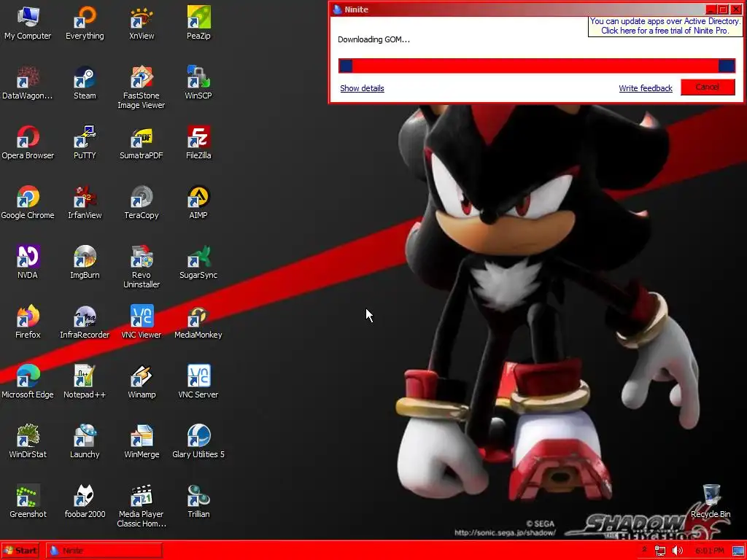Open the Write feedback link

click(x=646, y=88)
